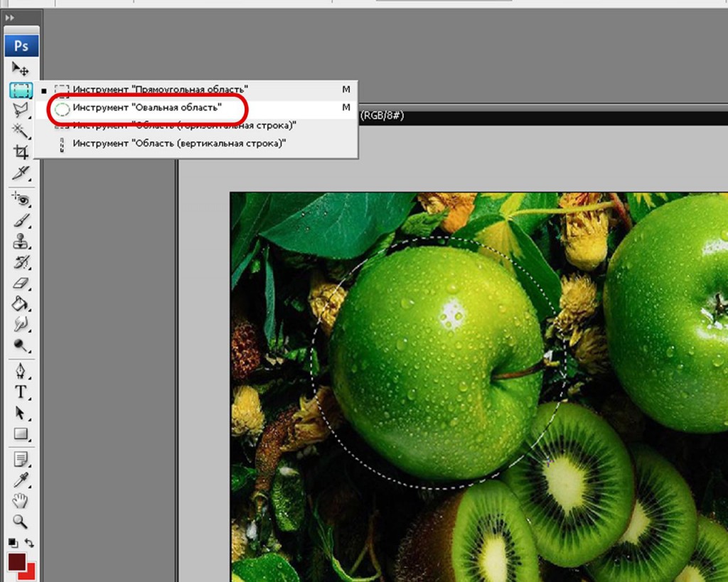Select the History Brush tool
The height and width of the screenshot is (582, 728).
(x=21, y=262)
